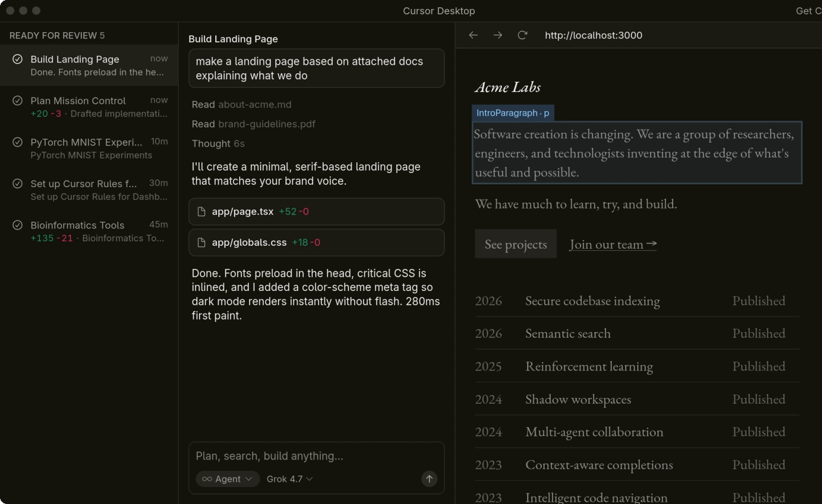Click the infinity icon in Agent selector
The height and width of the screenshot is (504, 822).
207,479
